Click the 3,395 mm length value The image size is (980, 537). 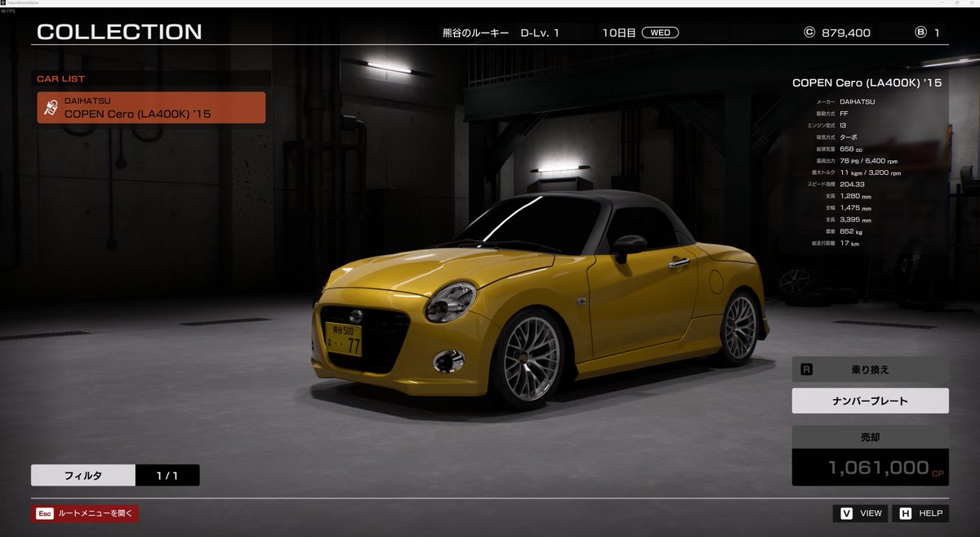coord(857,220)
